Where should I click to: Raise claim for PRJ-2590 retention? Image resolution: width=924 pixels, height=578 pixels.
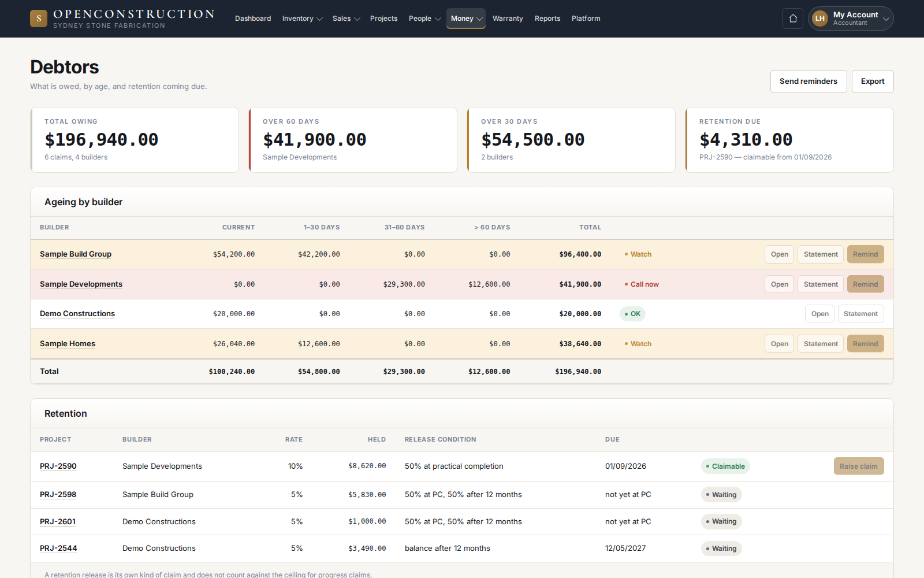[x=859, y=466]
